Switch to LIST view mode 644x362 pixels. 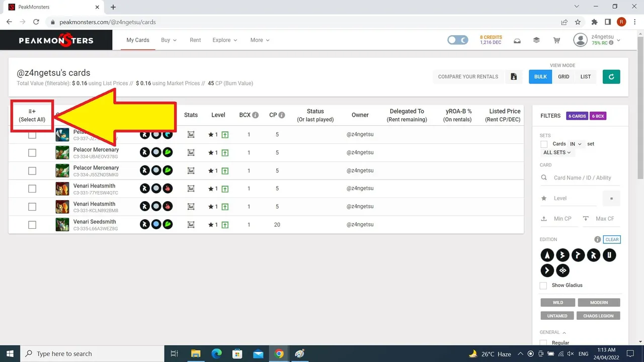(586, 76)
